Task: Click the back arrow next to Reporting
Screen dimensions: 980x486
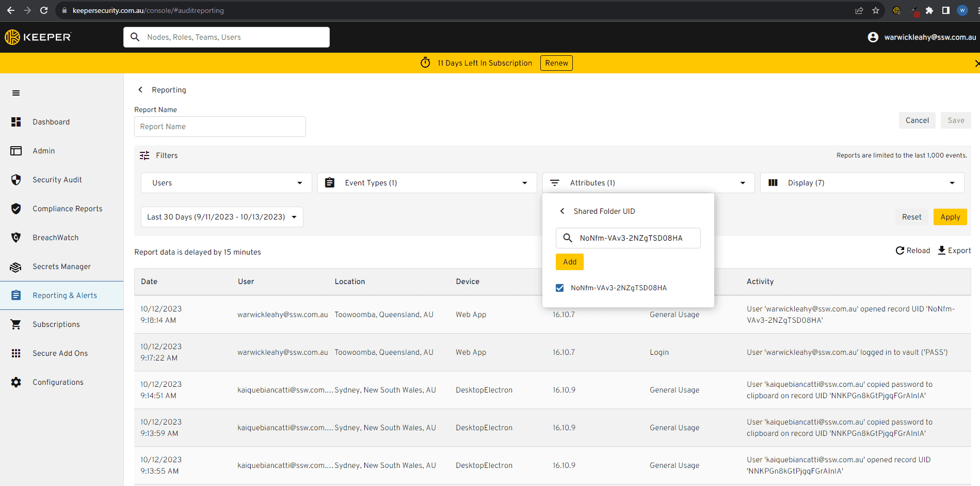Action: (x=140, y=90)
